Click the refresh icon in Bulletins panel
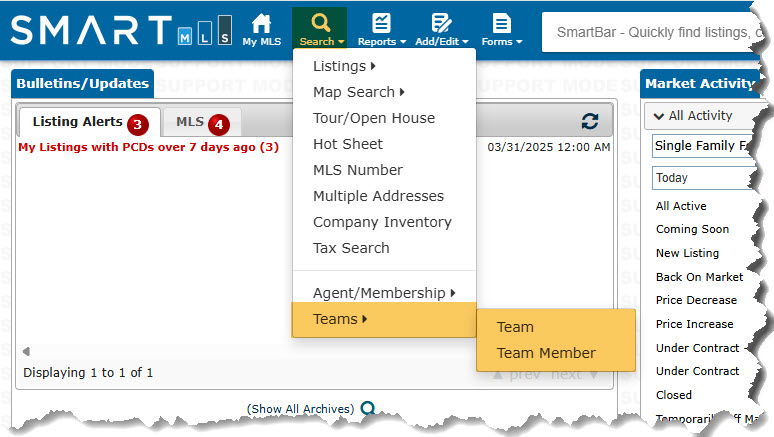Image resolution: width=774 pixels, height=437 pixels. [x=590, y=121]
